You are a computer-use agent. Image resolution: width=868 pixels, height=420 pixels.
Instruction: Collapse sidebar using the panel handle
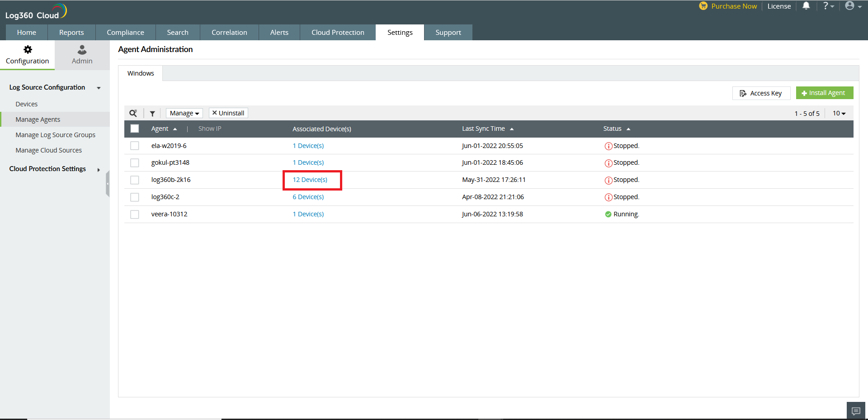tap(108, 184)
